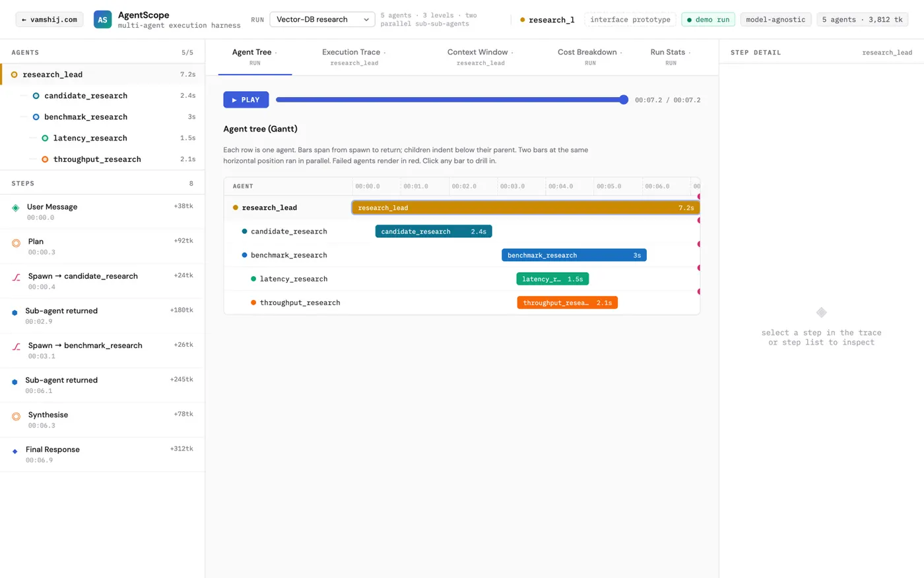The width and height of the screenshot is (924, 578).
Task: Select candidate_research in the Agents list
Action: coord(102,96)
